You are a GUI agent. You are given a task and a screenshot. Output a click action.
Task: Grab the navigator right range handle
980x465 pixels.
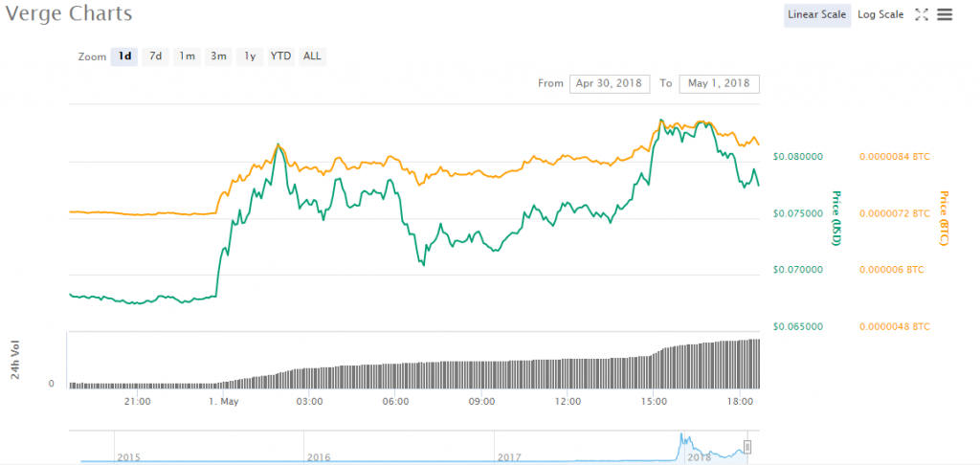tap(746, 446)
